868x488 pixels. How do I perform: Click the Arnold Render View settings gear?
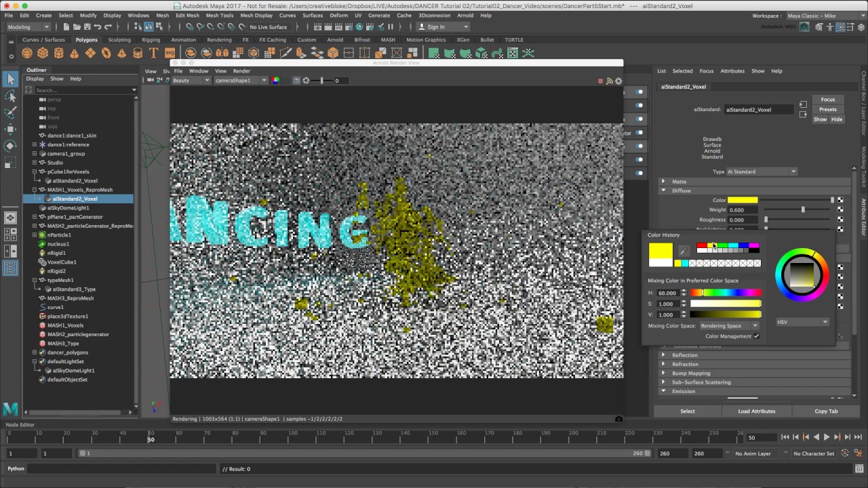tap(618, 81)
